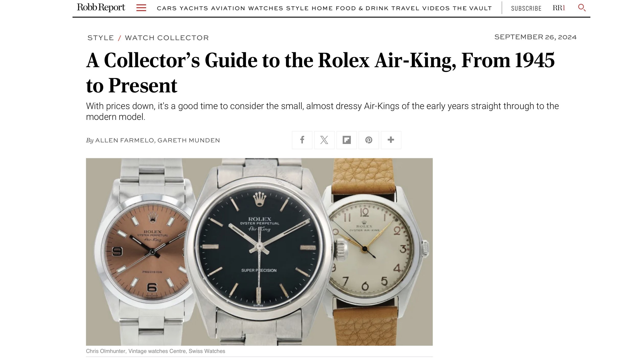
Task: Click the Air-King watches hero image
Action: [x=259, y=252]
